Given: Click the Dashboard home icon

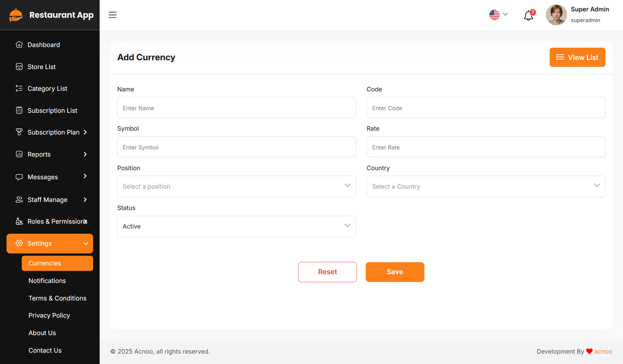Looking at the screenshot, I should (19, 45).
